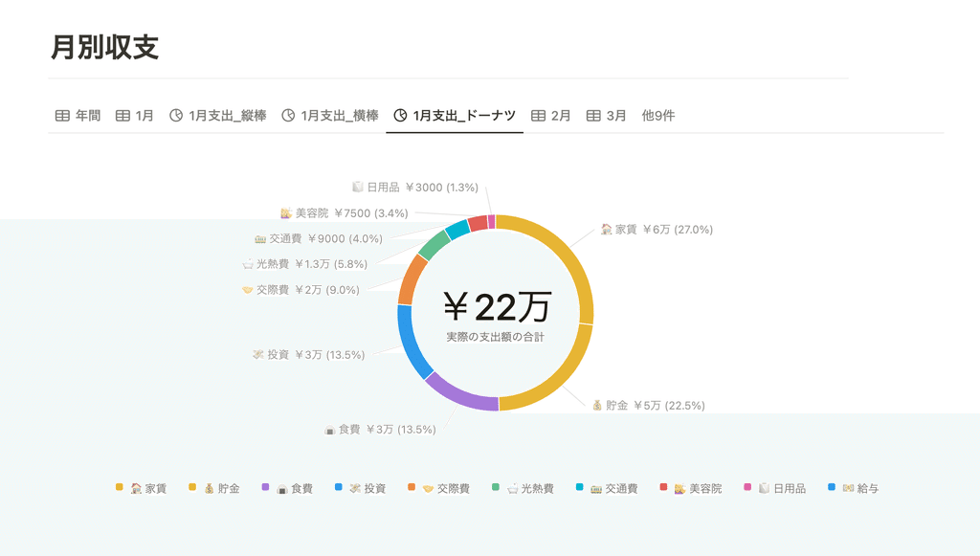Click the house emoji in 家賃 legend
Image resolution: width=980 pixels, height=556 pixels.
pyautogui.click(x=136, y=488)
